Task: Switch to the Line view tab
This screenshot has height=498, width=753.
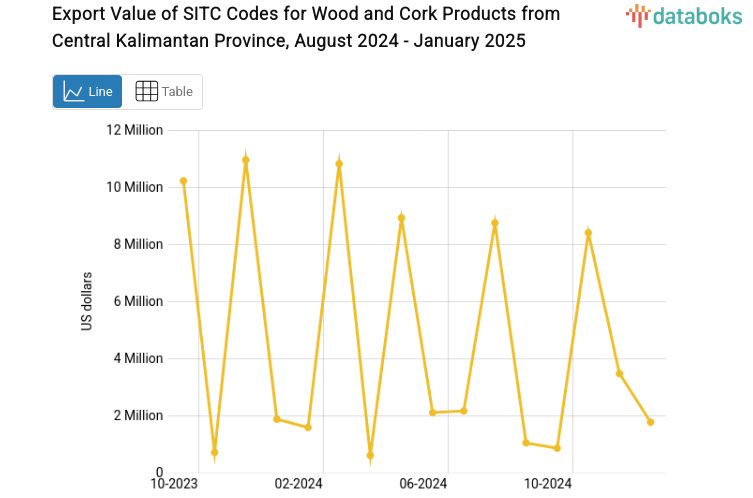Action: (87, 92)
